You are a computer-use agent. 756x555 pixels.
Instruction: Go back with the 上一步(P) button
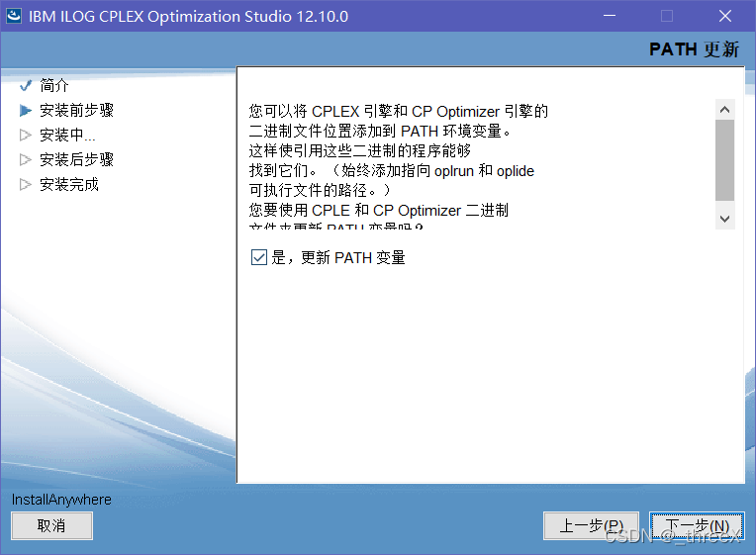[x=591, y=525]
